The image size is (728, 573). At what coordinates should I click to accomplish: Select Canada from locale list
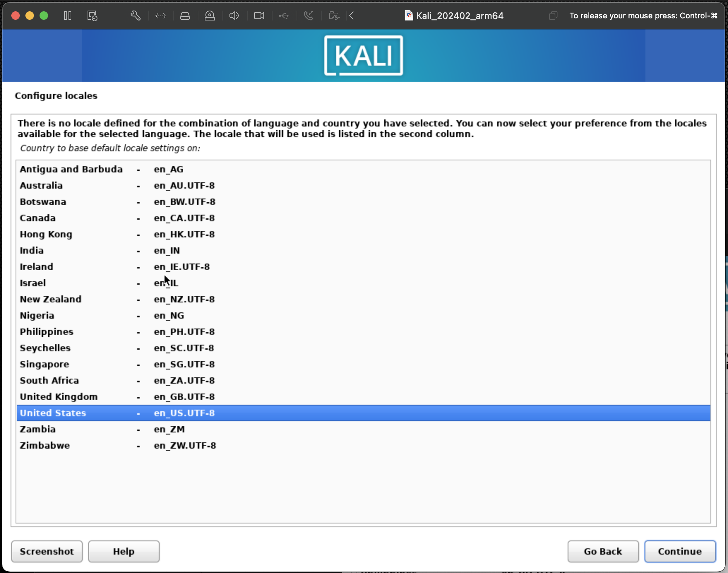38,218
